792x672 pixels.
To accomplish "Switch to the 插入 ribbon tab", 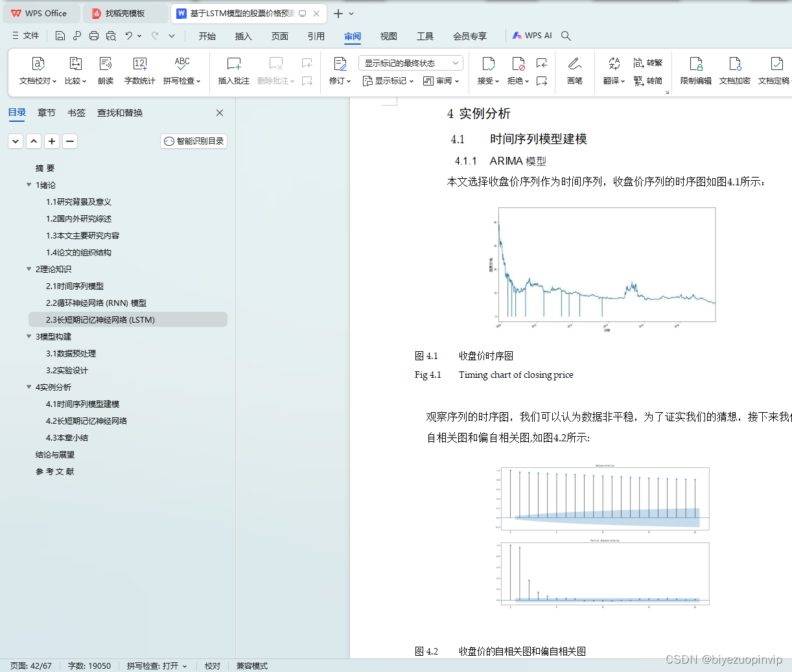I will (x=244, y=36).
